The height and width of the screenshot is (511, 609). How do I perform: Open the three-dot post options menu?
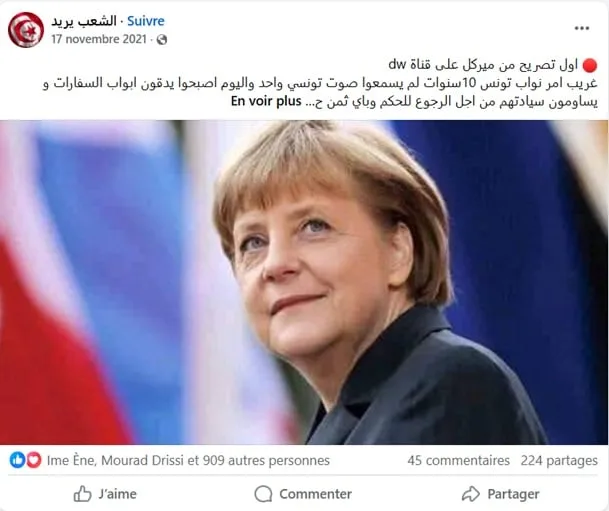[581, 28]
